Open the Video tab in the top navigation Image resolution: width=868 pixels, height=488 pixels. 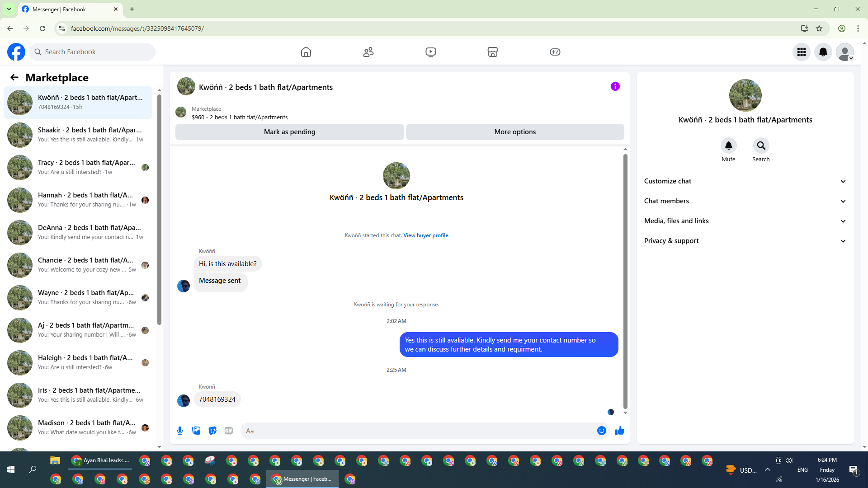[x=430, y=52]
